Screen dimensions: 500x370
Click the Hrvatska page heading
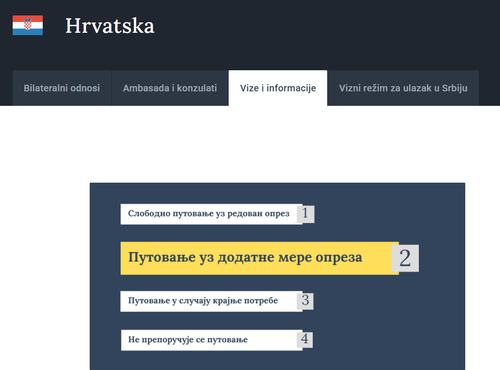110,26
